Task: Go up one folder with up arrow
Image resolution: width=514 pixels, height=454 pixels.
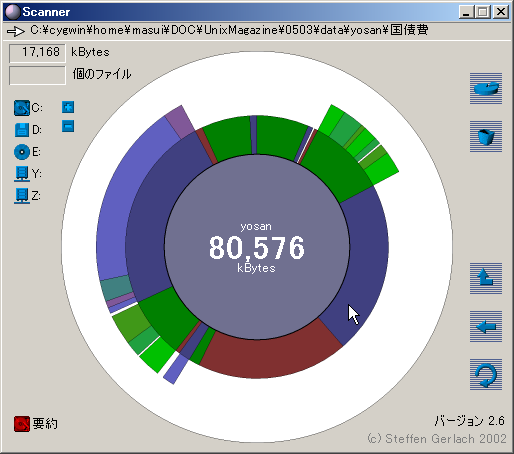Action: (x=486, y=279)
